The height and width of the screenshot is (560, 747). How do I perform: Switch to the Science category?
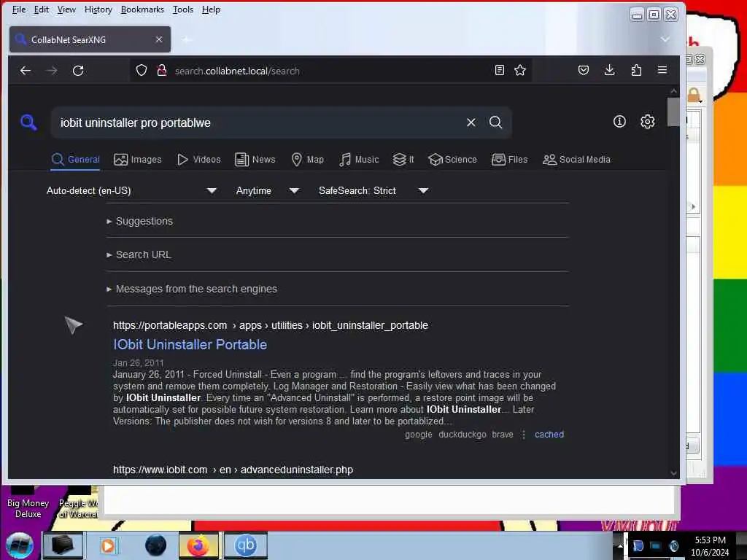click(452, 160)
